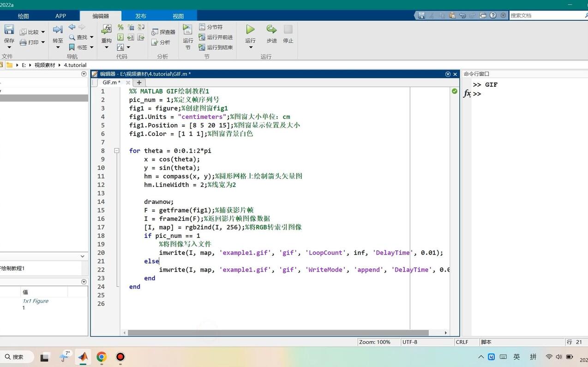Click the smart indent icon

[x=120, y=37]
